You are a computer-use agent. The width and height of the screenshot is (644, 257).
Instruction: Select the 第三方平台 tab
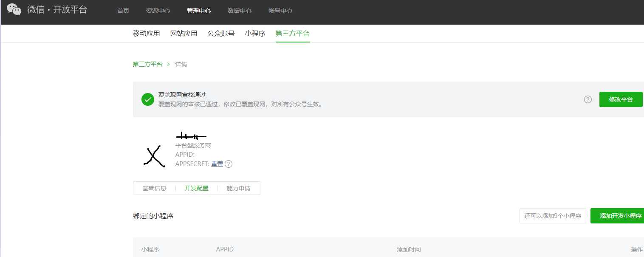point(292,34)
